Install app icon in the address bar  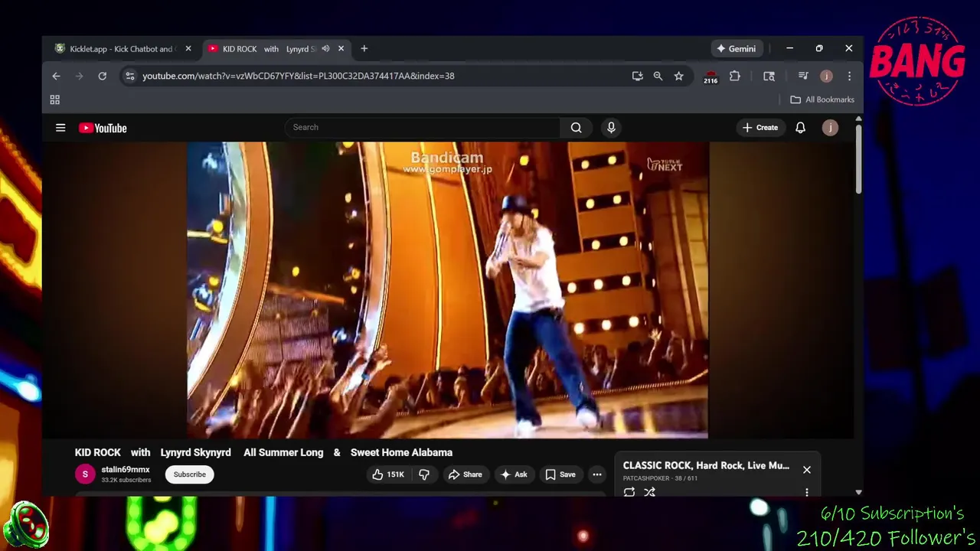point(637,76)
